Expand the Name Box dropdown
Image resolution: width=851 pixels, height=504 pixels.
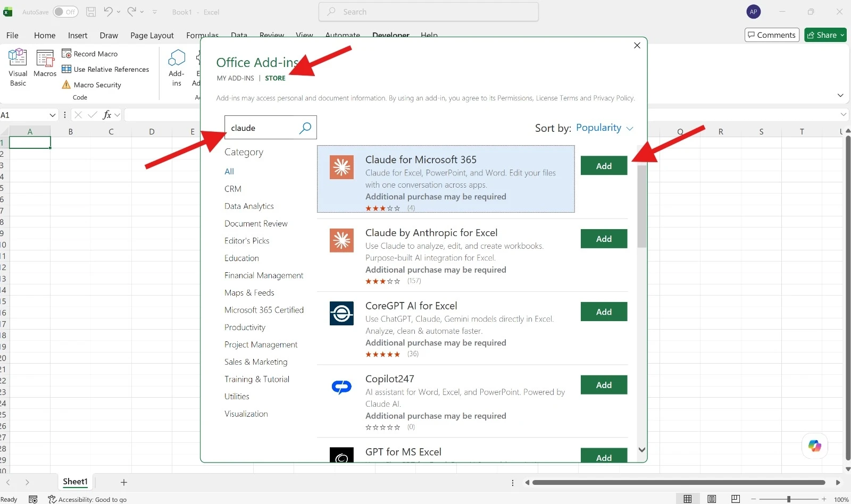pos(53,115)
